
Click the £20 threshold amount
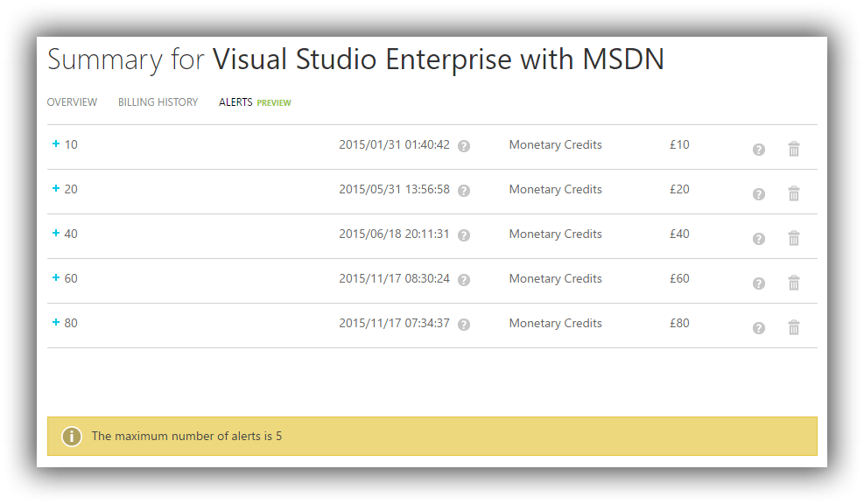pyautogui.click(x=679, y=190)
